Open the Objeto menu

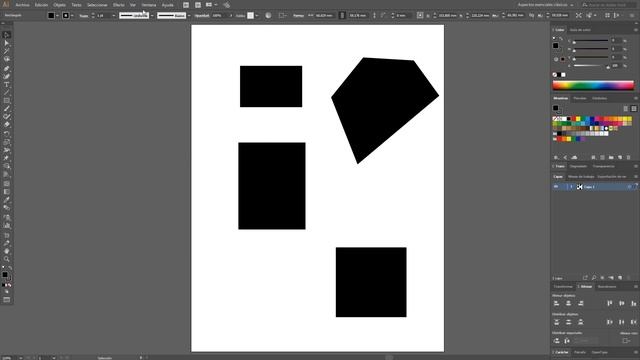pyautogui.click(x=60, y=5)
